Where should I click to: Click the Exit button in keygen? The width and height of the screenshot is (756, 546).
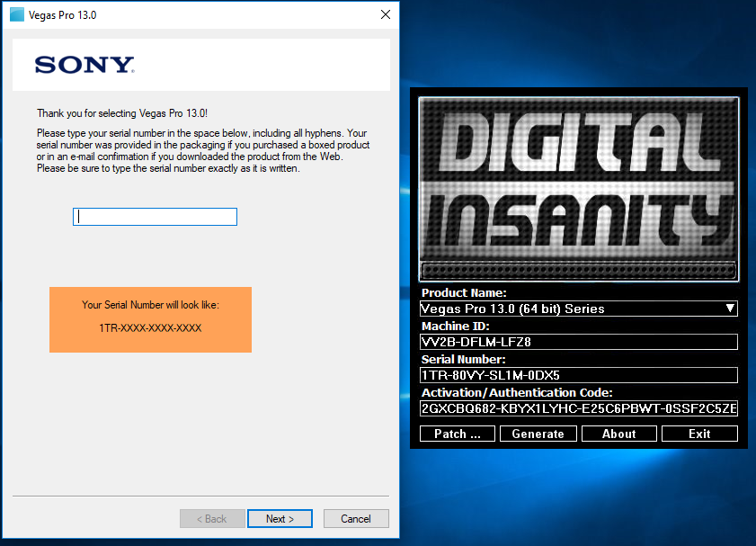(699, 434)
